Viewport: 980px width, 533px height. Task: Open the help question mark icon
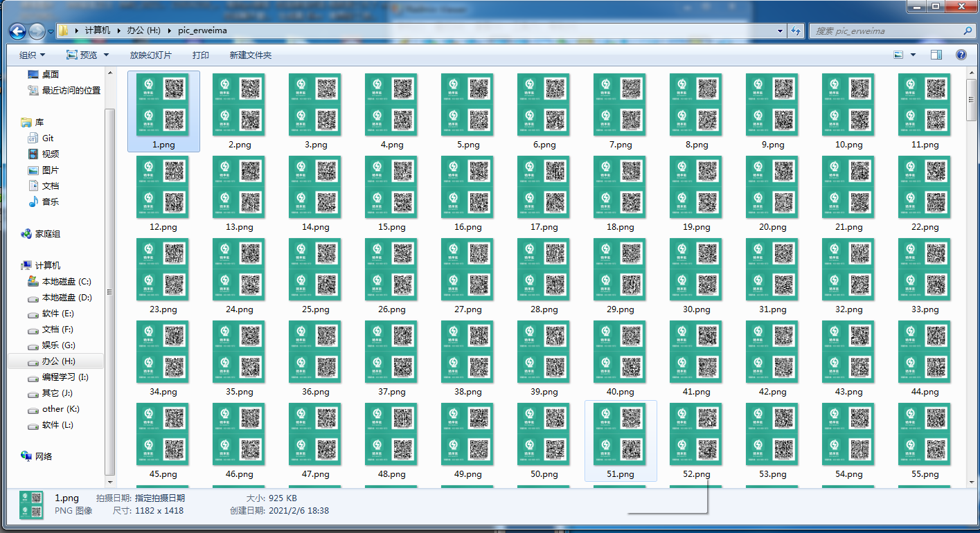click(x=961, y=55)
